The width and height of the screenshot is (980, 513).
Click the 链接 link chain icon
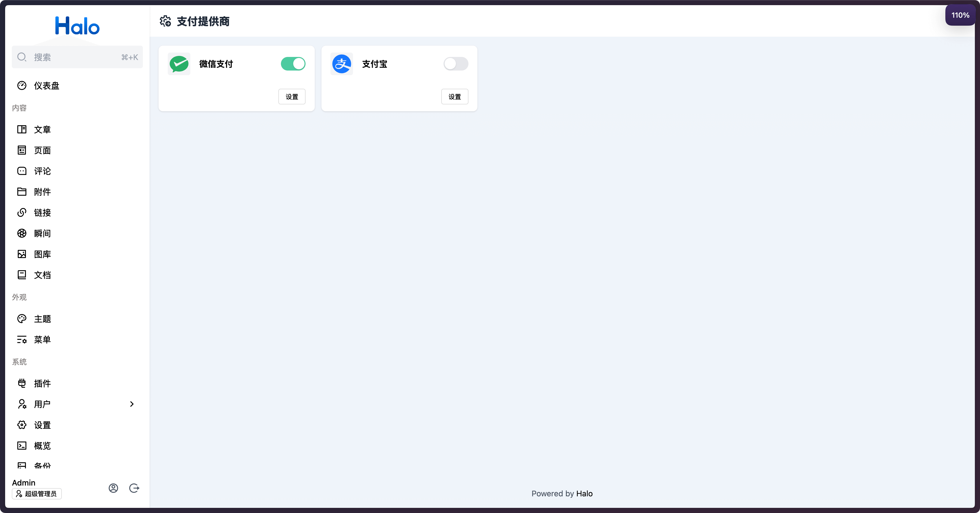[x=22, y=213]
